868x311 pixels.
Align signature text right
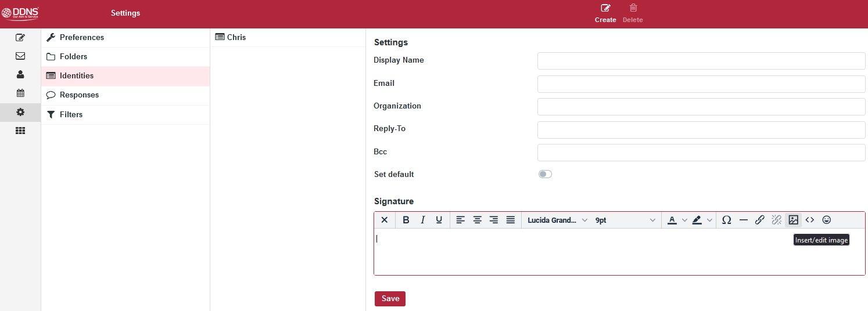click(494, 220)
